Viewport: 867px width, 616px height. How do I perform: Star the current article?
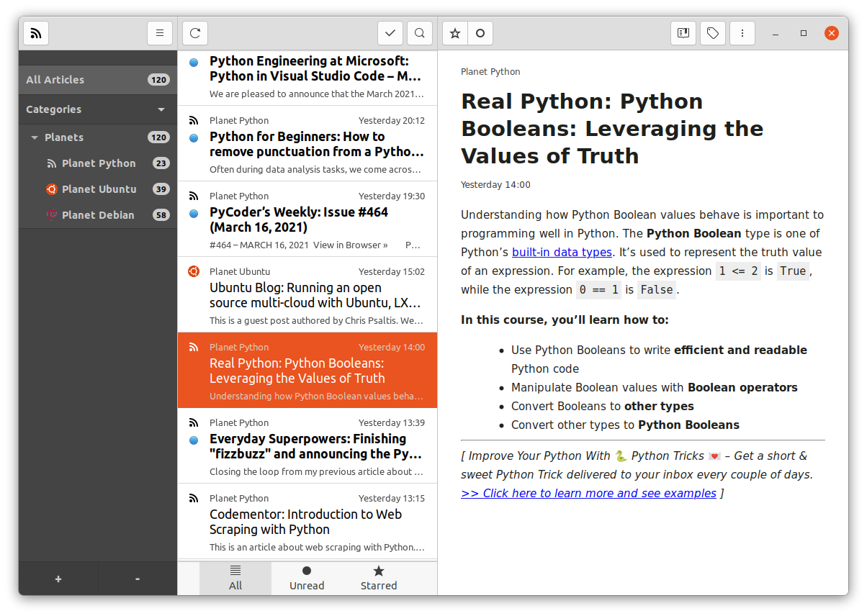click(455, 33)
